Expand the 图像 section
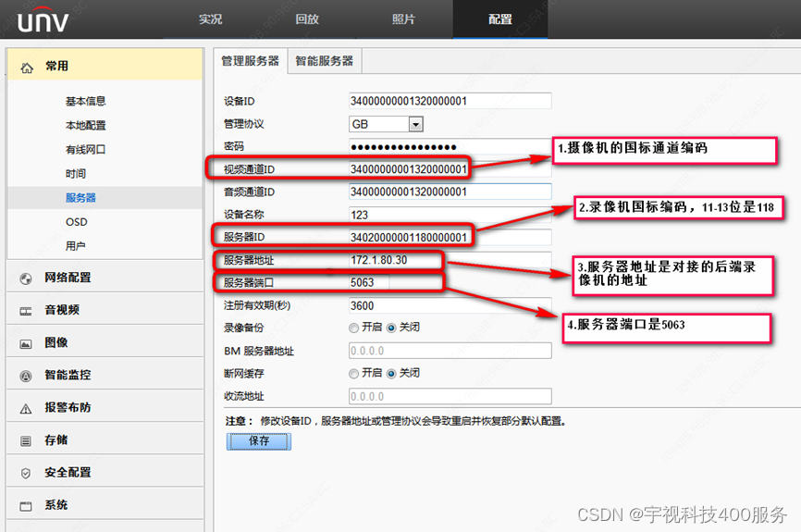 (x=105, y=342)
